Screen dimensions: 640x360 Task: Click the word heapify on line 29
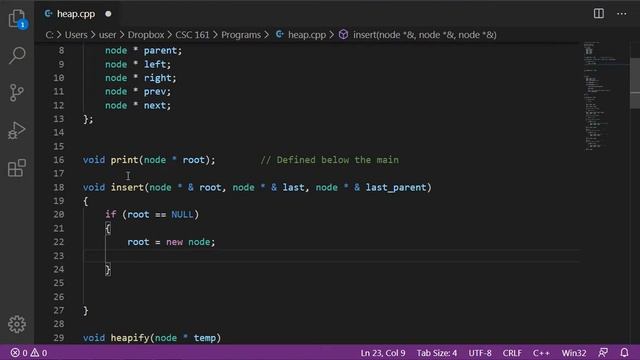click(130, 338)
